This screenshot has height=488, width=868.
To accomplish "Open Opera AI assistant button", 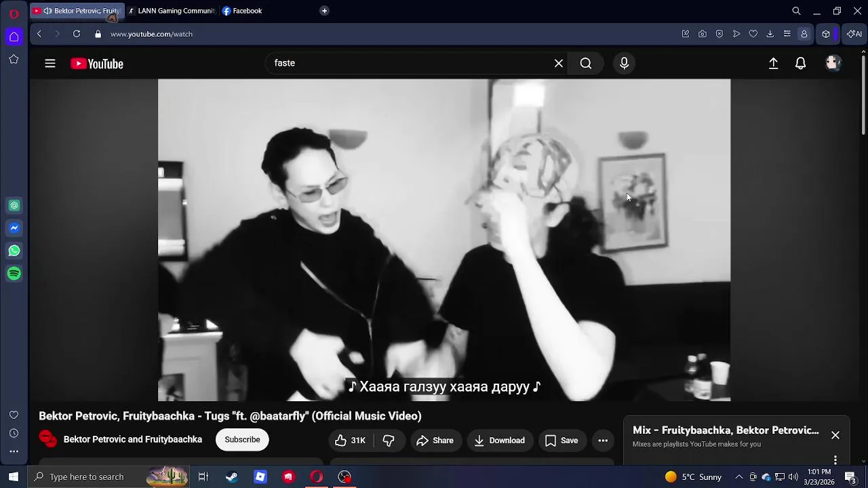I will pos(853,34).
